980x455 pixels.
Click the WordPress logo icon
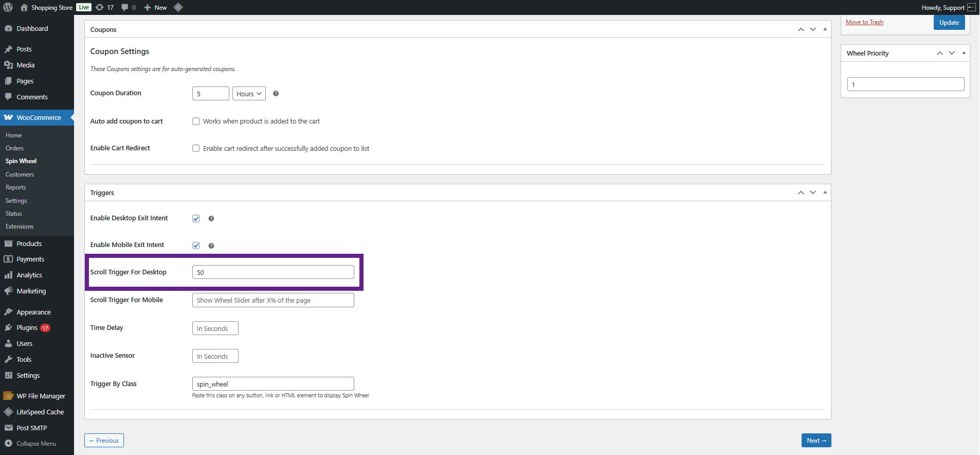(x=8, y=7)
